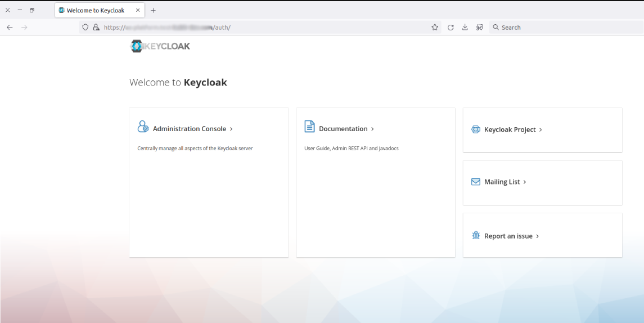
Task: Open a new tab with the plus button
Action: point(153,10)
